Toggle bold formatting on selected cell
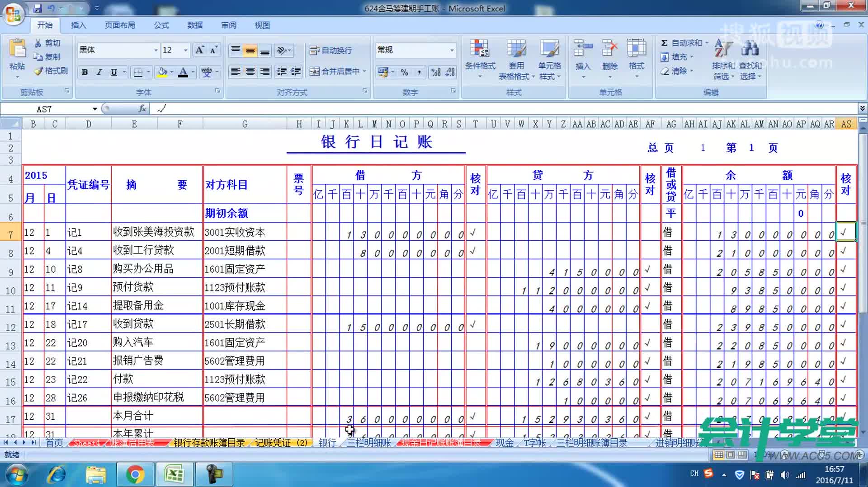Image resolution: width=868 pixels, height=487 pixels. [x=85, y=72]
